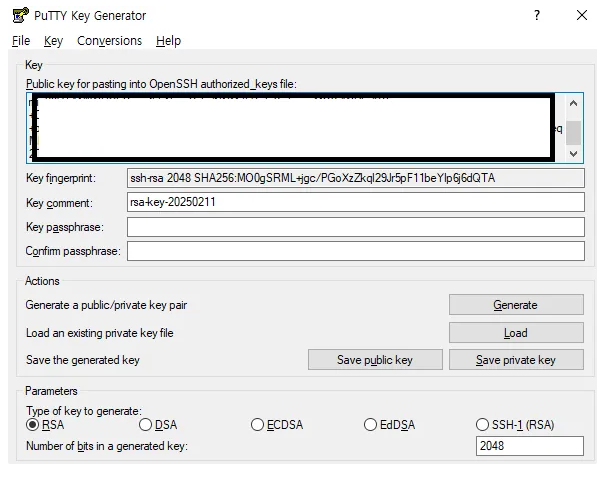Select the EdDSA key type

coord(389,424)
